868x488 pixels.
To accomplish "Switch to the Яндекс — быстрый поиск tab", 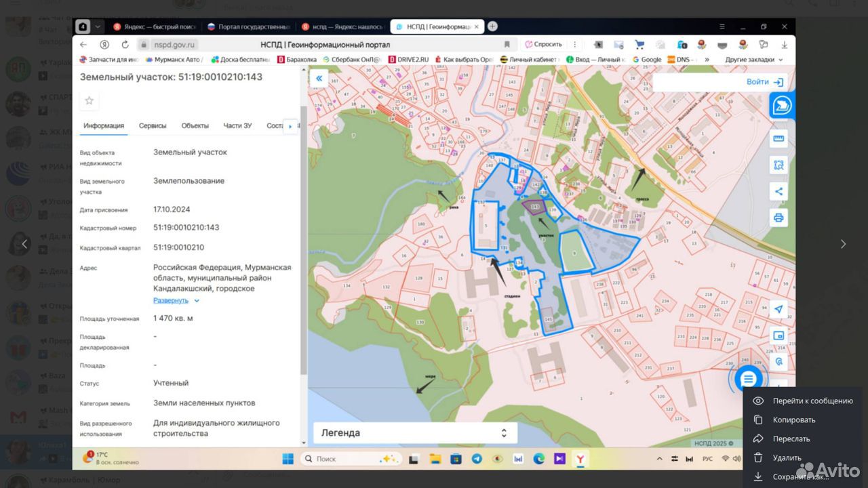I will point(155,27).
